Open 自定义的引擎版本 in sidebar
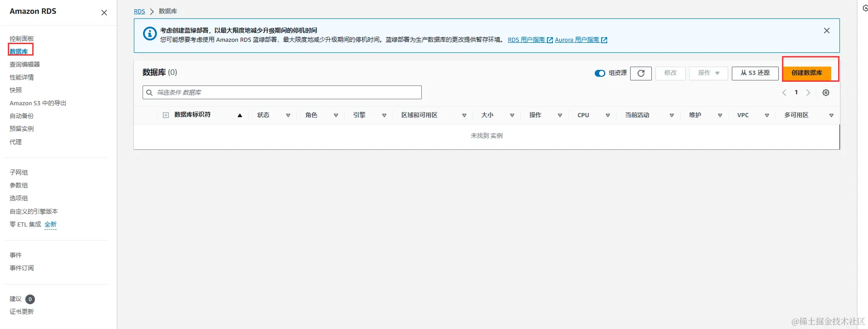Viewport: 868px width, 329px height. pos(34,211)
